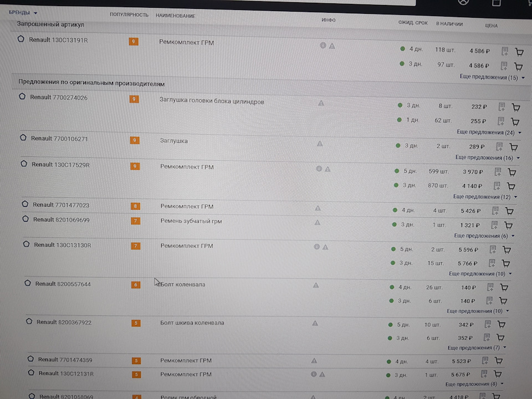Open Renault 130C17529R article link
Screen dimensions: 532x399
coord(61,165)
